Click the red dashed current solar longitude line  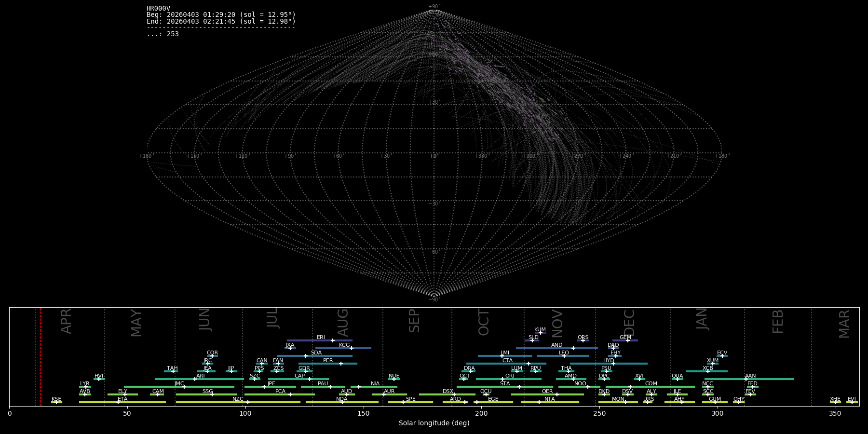tap(40, 356)
